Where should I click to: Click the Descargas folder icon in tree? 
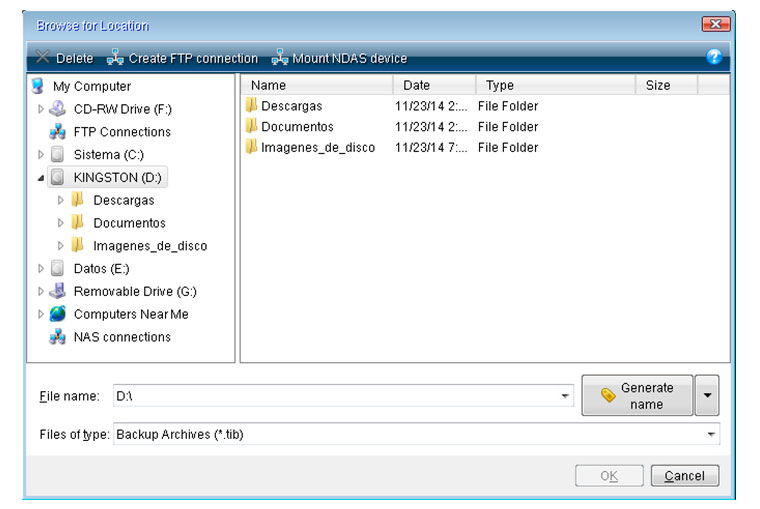point(78,199)
